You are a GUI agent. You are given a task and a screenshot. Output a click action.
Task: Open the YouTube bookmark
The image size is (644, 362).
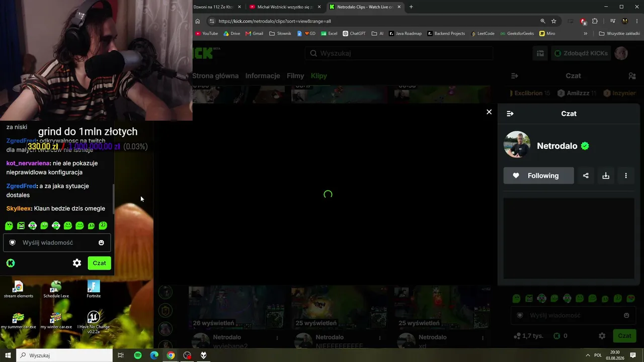206,34
